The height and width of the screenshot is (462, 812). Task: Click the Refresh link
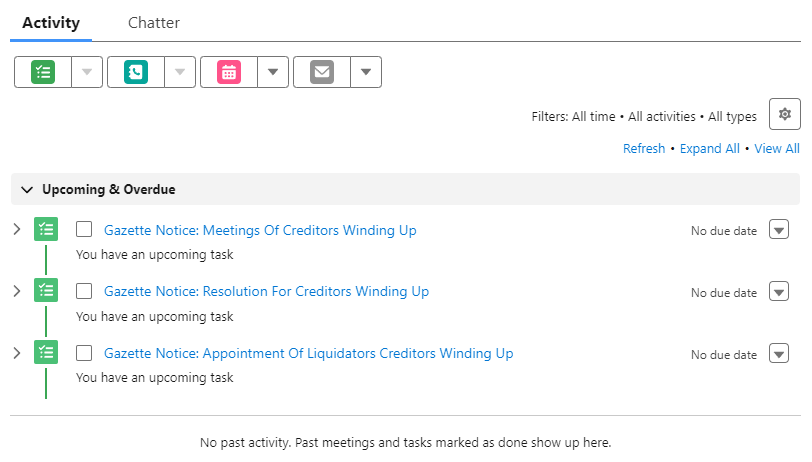tap(644, 149)
